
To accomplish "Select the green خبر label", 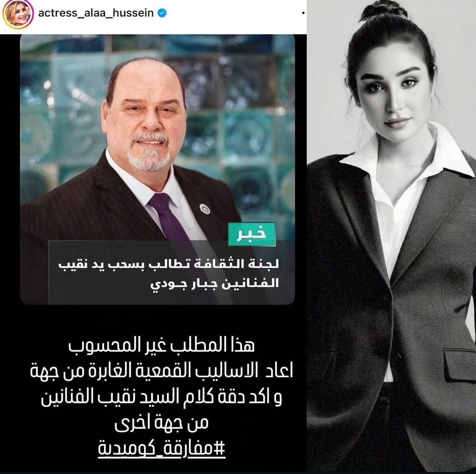I will point(252,234).
